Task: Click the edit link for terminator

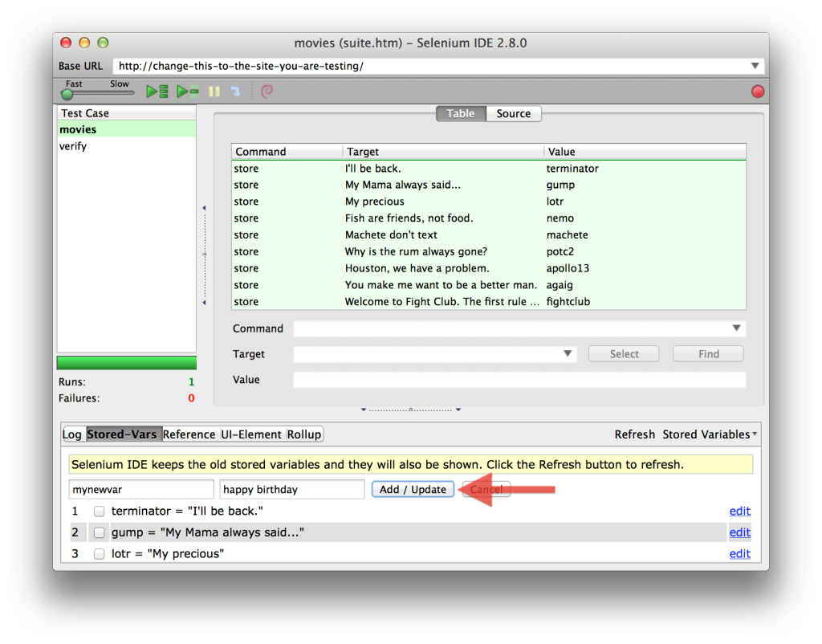Action: pyautogui.click(x=739, y=511)
